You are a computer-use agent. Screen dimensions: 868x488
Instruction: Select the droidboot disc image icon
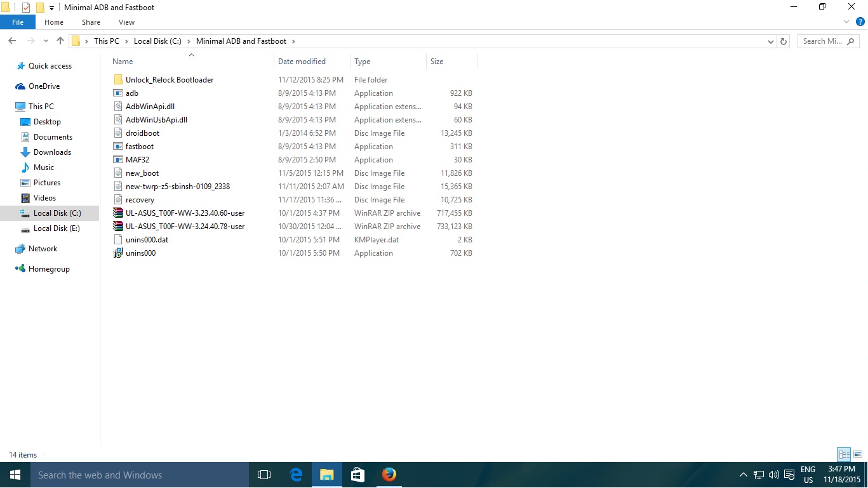118,133
